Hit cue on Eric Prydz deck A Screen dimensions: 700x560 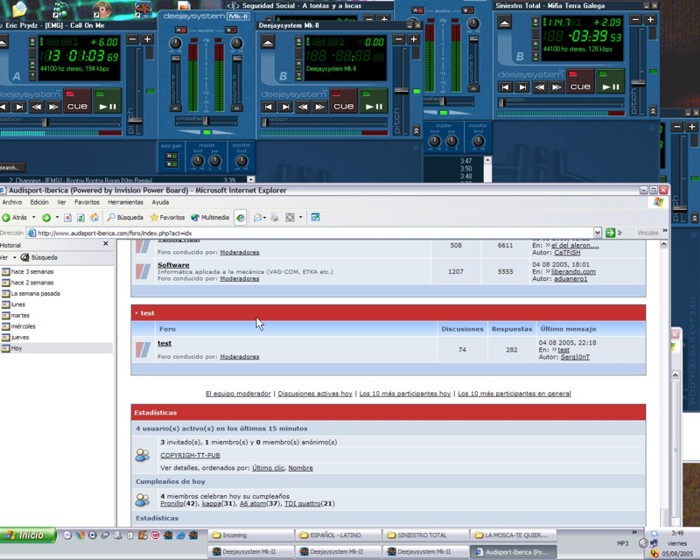pos(77,101)
